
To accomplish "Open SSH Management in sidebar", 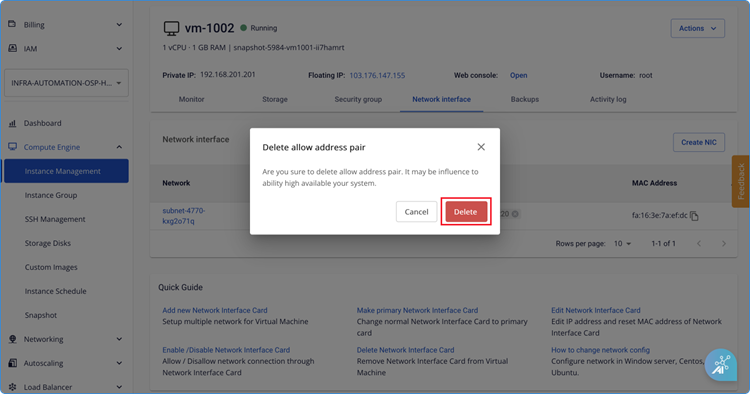I will (x=55, y=219).
